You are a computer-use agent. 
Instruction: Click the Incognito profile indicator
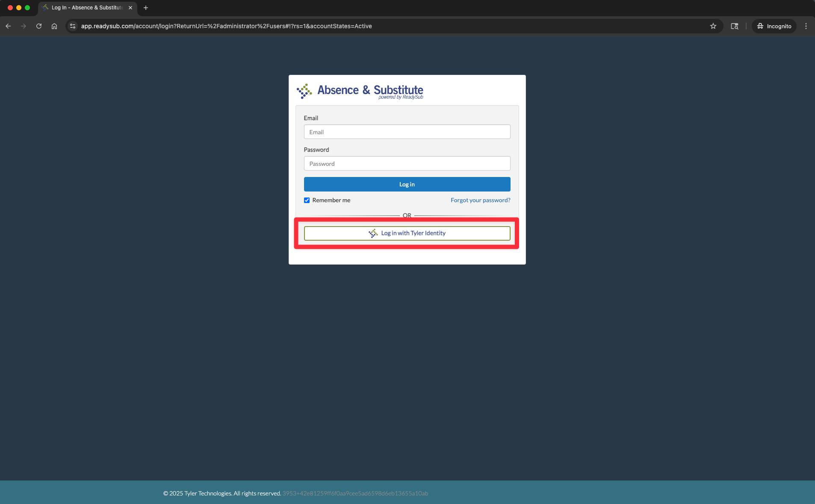(774, 26)
